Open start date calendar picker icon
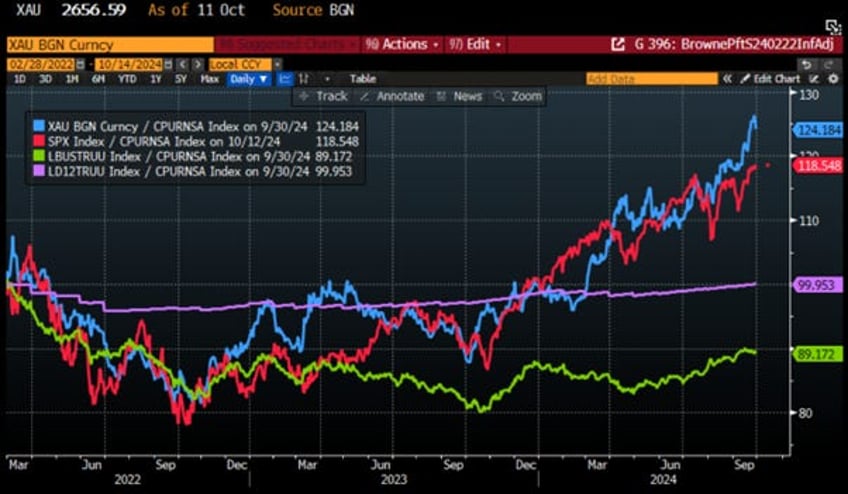 [x=81, y=64]
